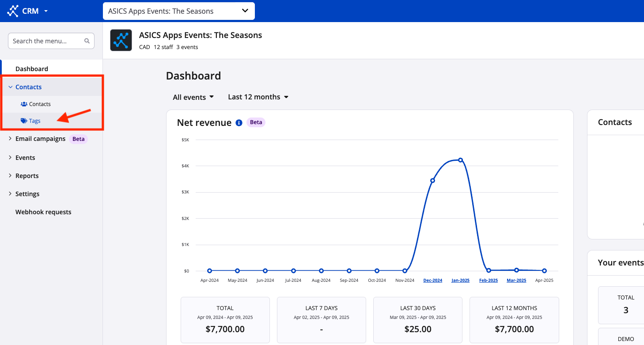Go to Dashboard in the sidebar
The width and height of the screenshot is (644, 345).
pos(32,69)
